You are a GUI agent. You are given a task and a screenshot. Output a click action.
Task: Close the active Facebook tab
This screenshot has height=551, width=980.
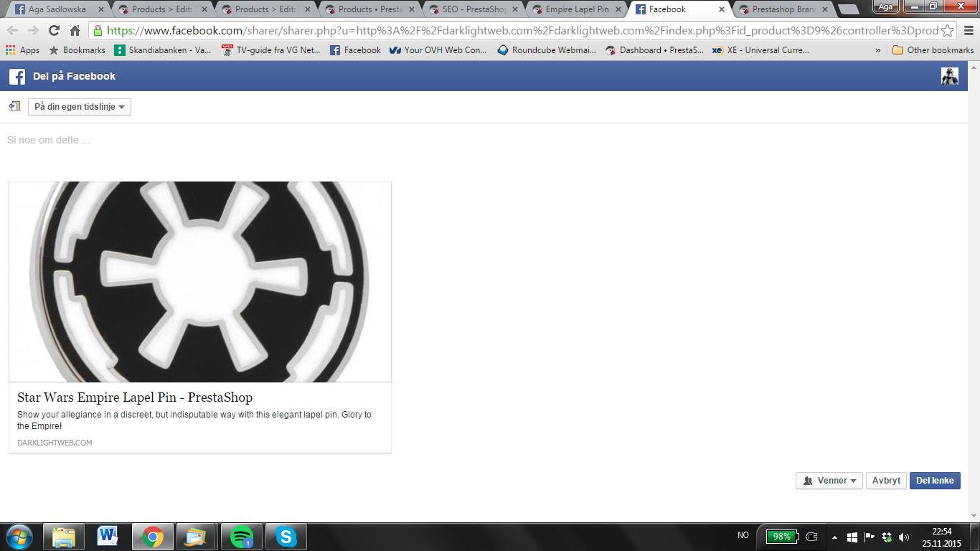pos(722,9)
